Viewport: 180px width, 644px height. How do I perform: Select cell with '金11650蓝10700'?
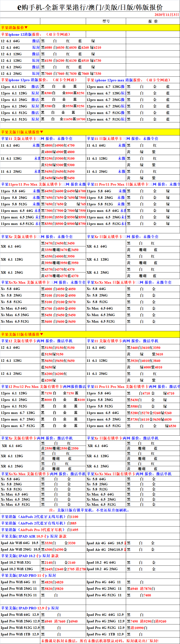(x=63, y=119)
